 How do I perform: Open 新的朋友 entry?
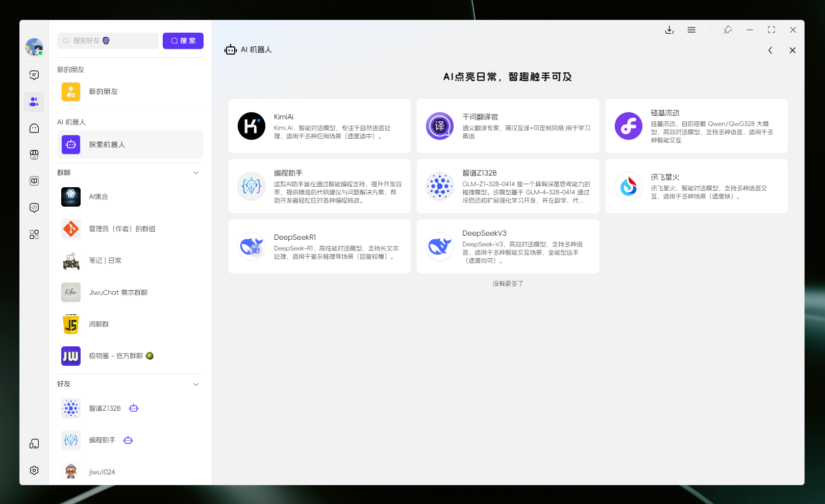pyautogui.click(x=130, y=92)
